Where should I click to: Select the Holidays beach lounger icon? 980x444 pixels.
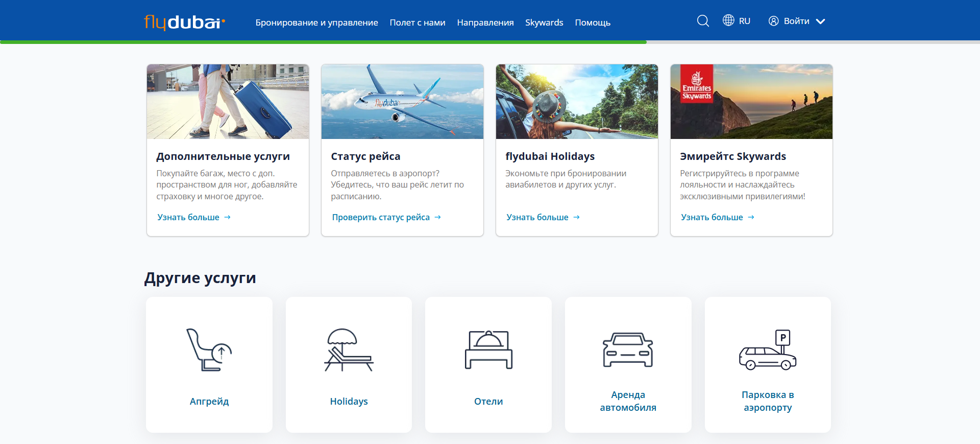(x=349, y=350)
